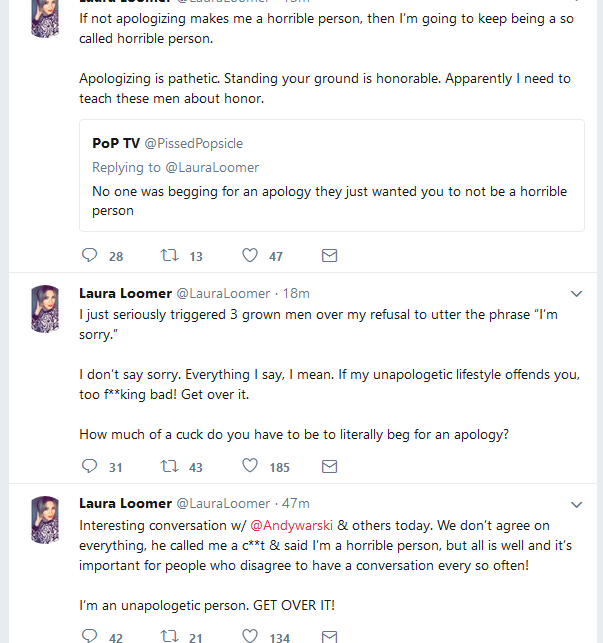Open the quoted PoP TV tweet card
Image resolution: width=603 pixels, height=643 pixels.
[x=332, y=176]
